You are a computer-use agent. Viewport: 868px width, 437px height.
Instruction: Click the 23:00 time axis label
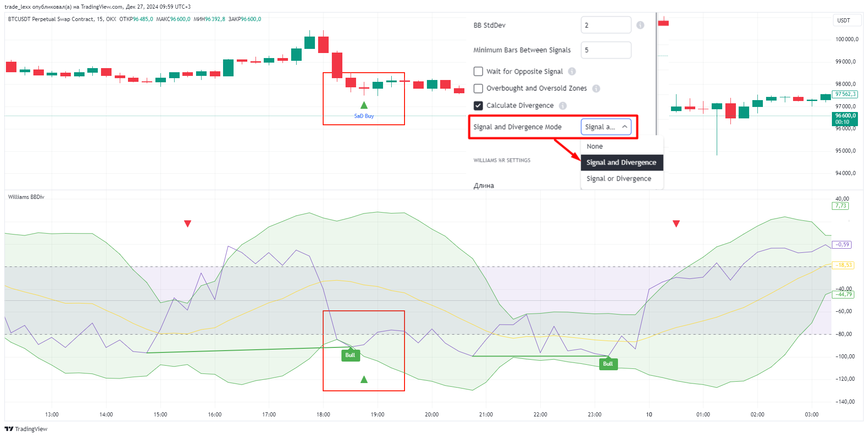[x=594, y=415]
